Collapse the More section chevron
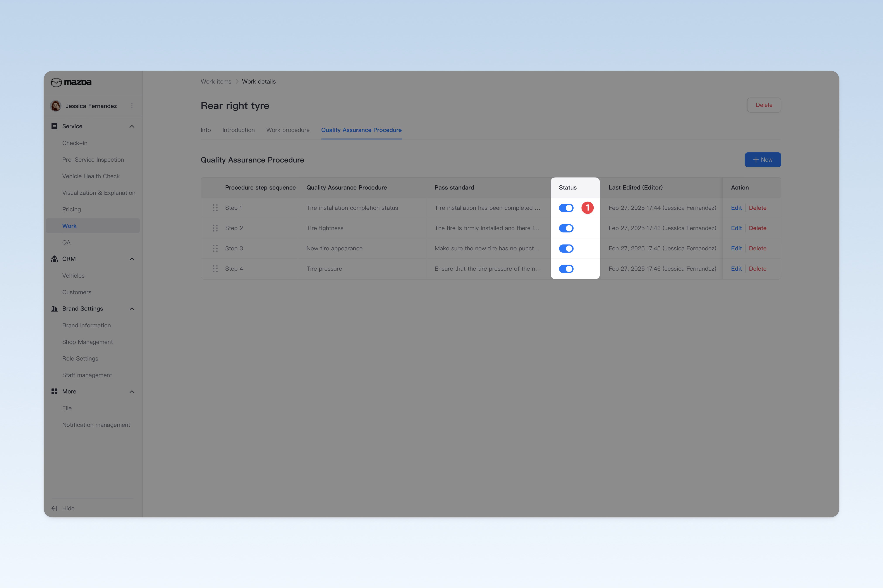The width and height of the screenshot is (883, 588). (x=132, y=391)
